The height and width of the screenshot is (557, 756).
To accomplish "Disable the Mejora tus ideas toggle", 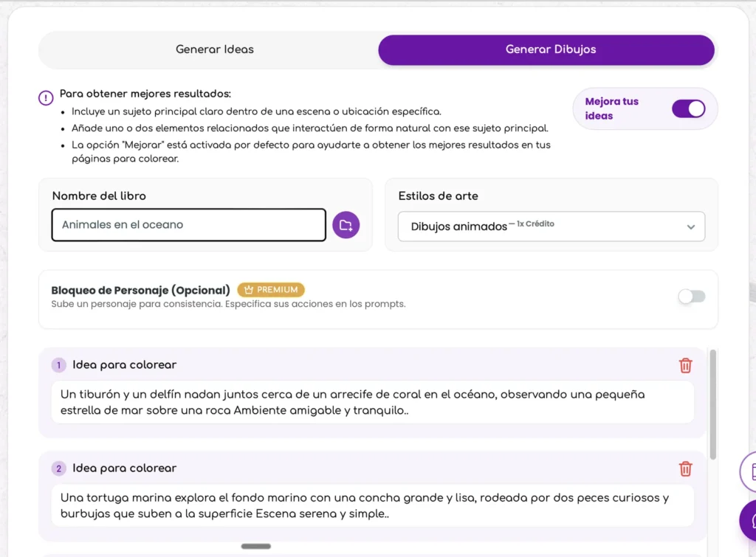I will 689,108.
